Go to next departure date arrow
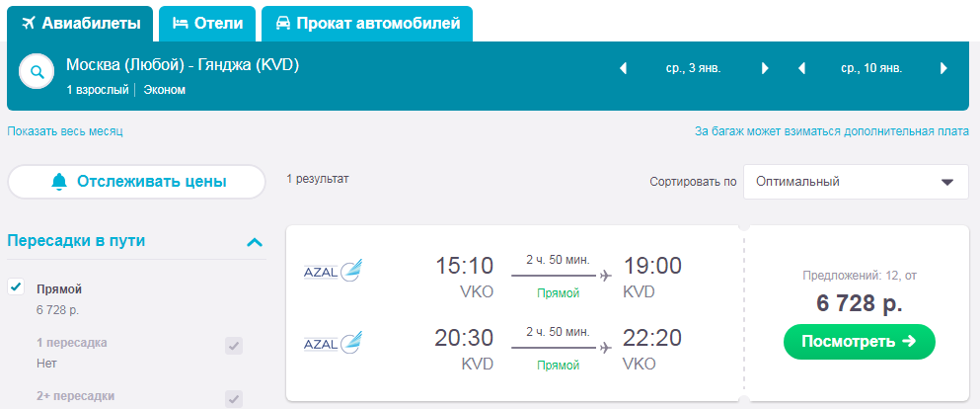The width and height of the screenshot is (980, 409). click(x=765, y=69)
